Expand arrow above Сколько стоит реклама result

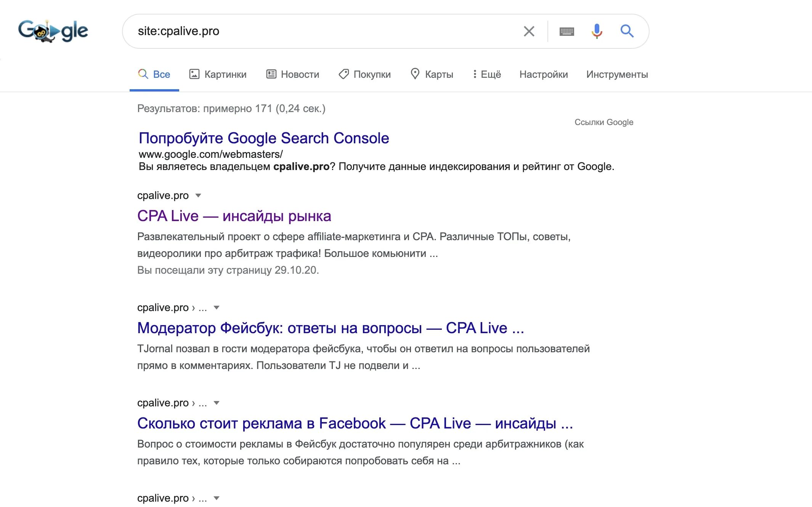point(217,403)
